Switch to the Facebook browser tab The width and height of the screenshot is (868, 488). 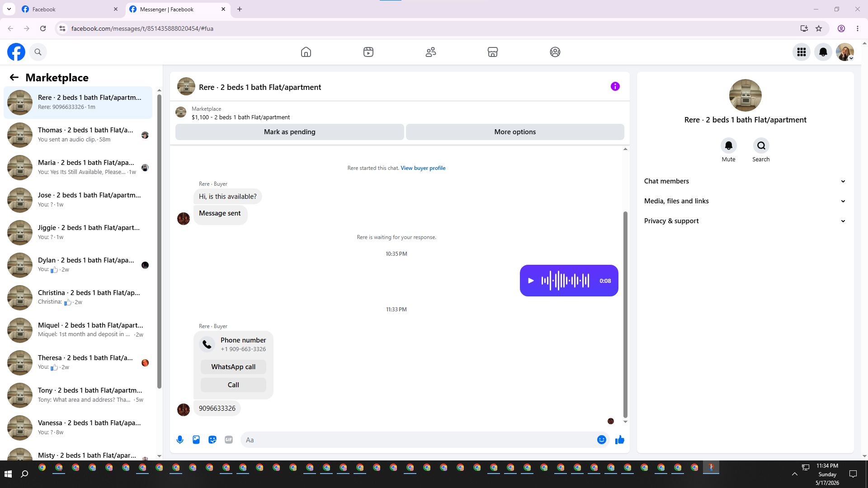coord(70,9)
